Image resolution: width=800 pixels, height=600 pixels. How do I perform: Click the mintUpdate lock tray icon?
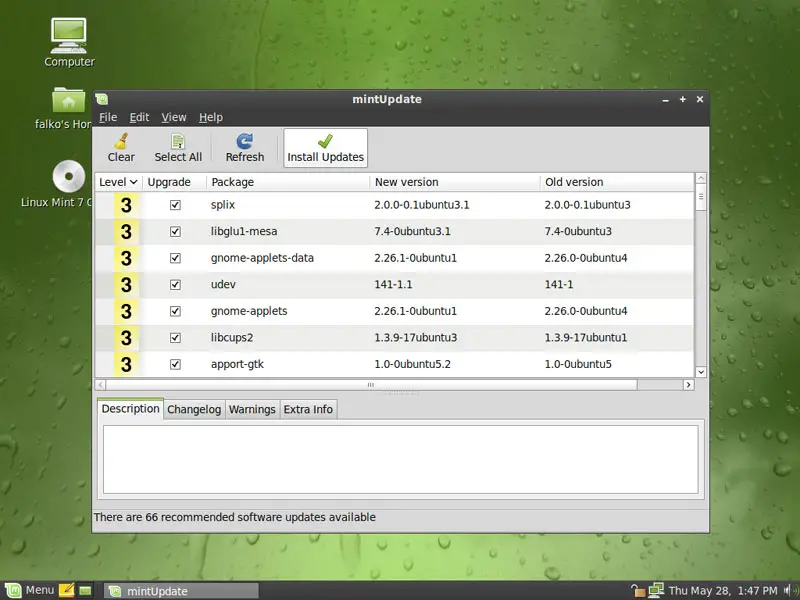click(x=638, y=590)
